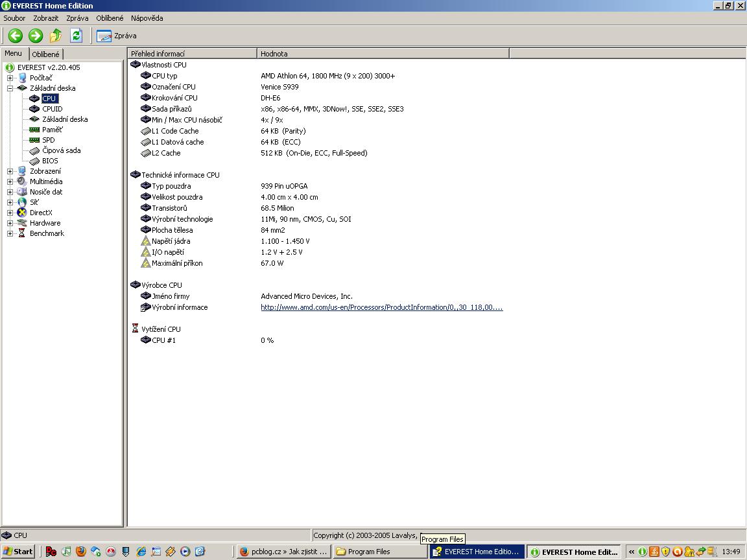
Task: Select CPUID in the tree
Action: coord(52,109)
